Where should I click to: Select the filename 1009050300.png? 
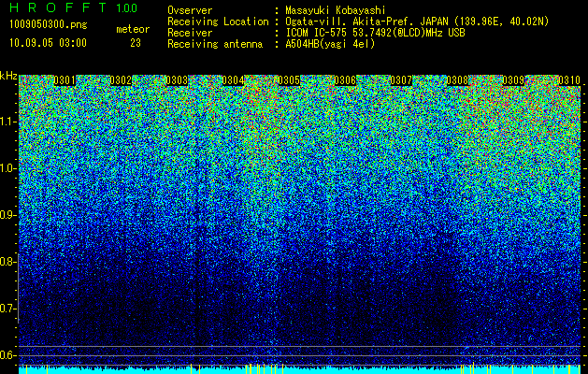point(49,25)
